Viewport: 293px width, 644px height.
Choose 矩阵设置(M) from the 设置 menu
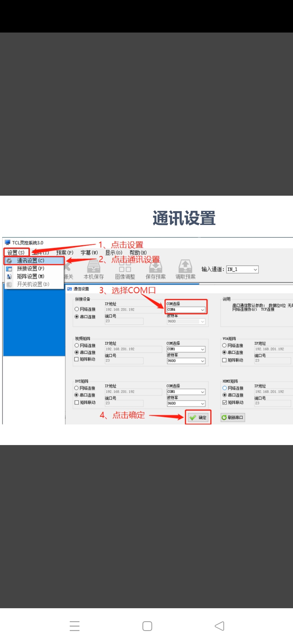point(34,276)
